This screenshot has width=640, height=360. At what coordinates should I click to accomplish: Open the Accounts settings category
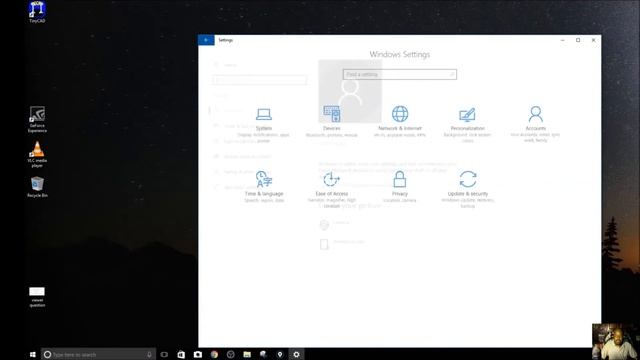click(536, 124)
